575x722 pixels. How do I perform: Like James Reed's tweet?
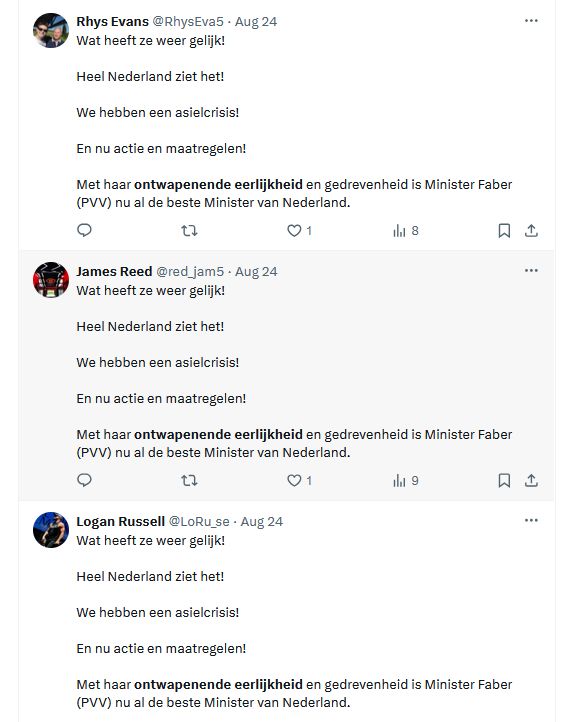(x=299, y=480)
